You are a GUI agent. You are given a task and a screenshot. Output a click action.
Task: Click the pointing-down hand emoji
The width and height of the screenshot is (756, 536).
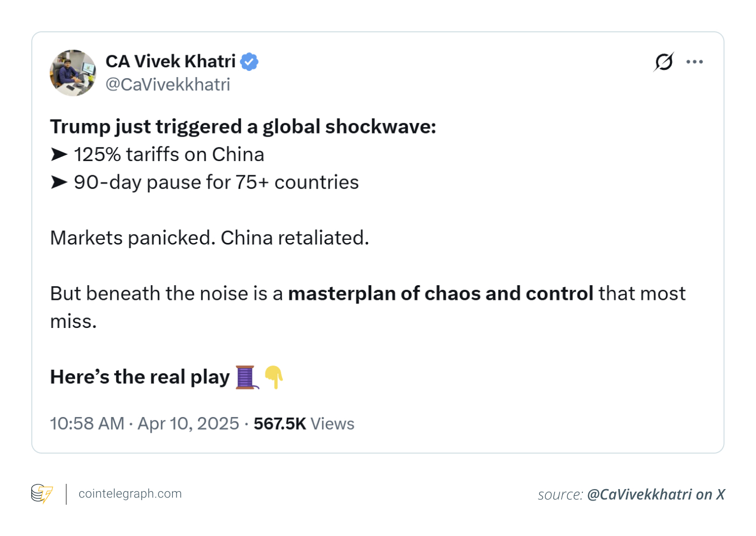pos(274,377)
